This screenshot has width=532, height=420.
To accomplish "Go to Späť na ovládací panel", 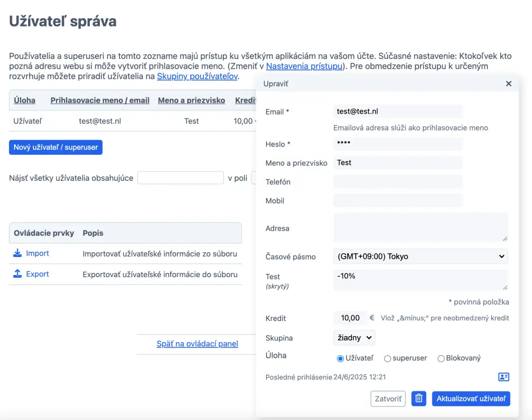I will 197,344.
